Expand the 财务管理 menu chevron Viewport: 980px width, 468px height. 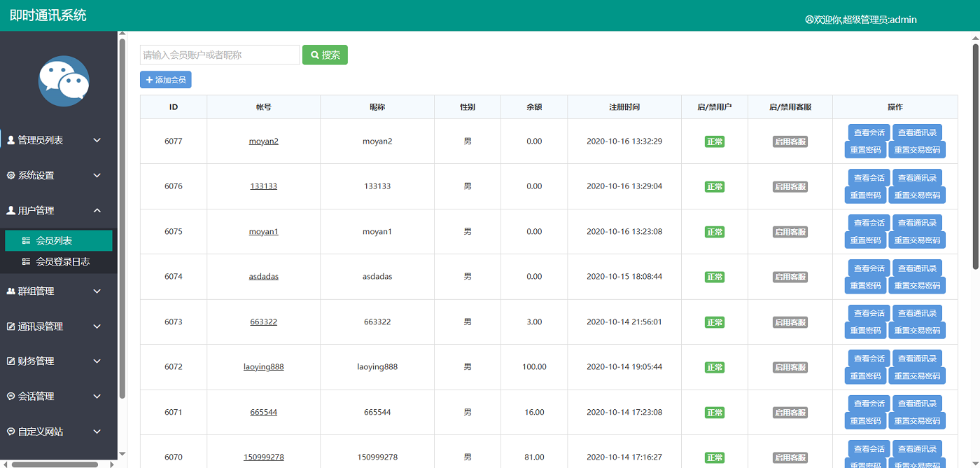click(97, 362)
